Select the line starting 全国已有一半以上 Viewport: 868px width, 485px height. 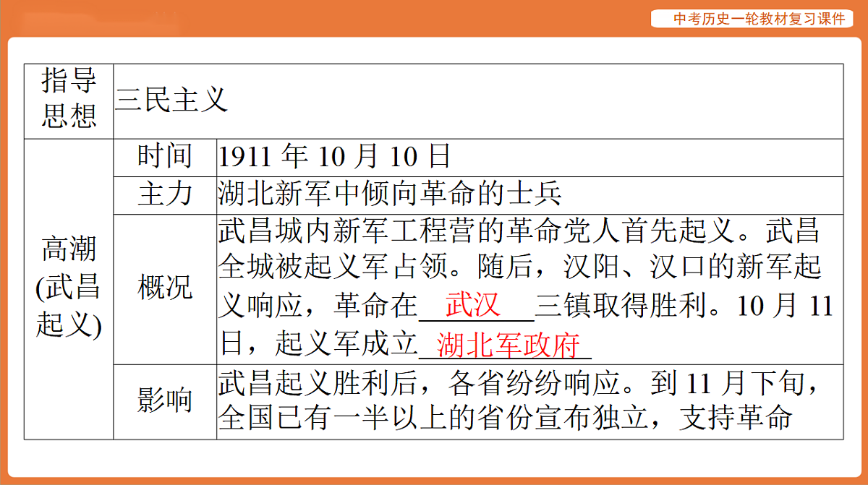click(x=505, y=419)
